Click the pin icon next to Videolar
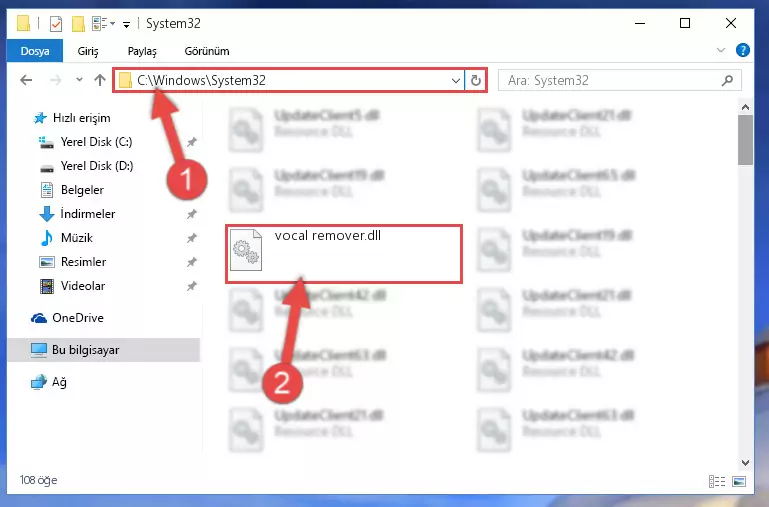Viewport: 769px width, 507px height. point(191,286)
